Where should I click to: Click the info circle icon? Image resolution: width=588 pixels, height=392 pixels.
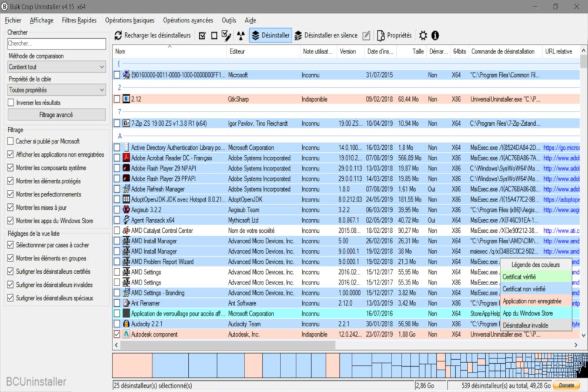click(435, 36)
